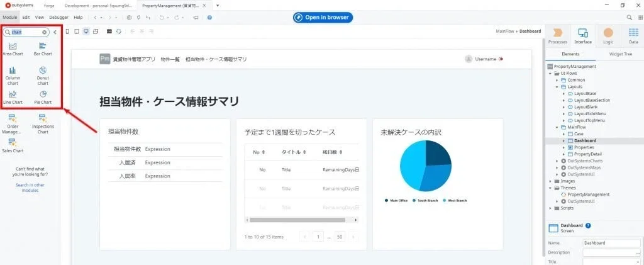Switch to desktop device preview
644x265 pixels.
[x=86, y=31]
